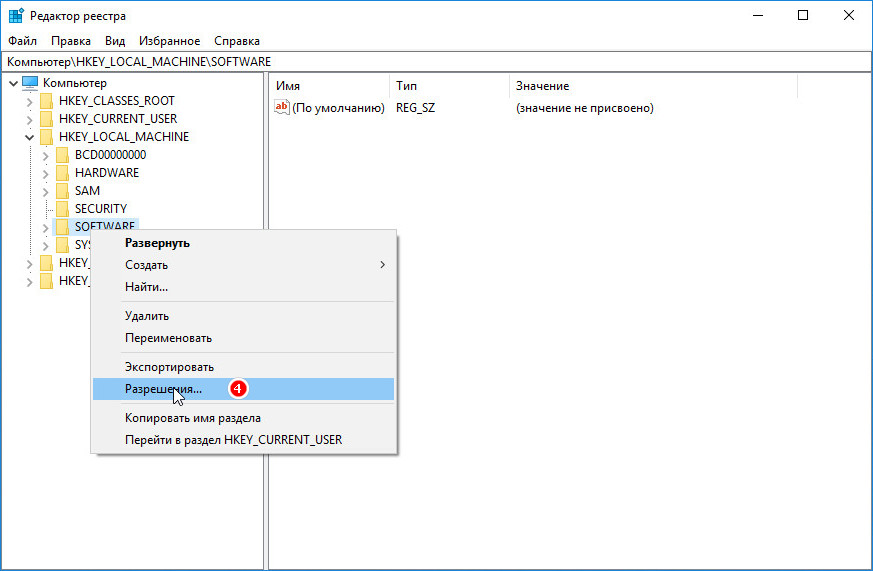Click the REG_SZ type cell

(415, 108)
